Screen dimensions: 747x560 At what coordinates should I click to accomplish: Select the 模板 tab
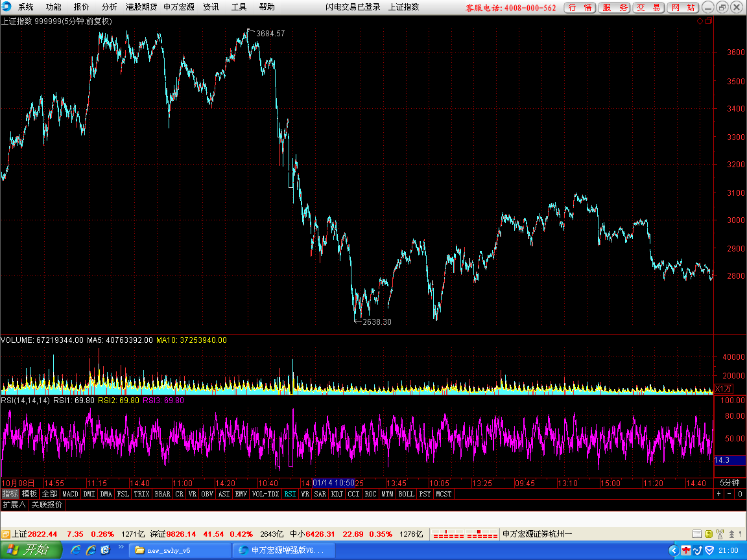(30, 494)
